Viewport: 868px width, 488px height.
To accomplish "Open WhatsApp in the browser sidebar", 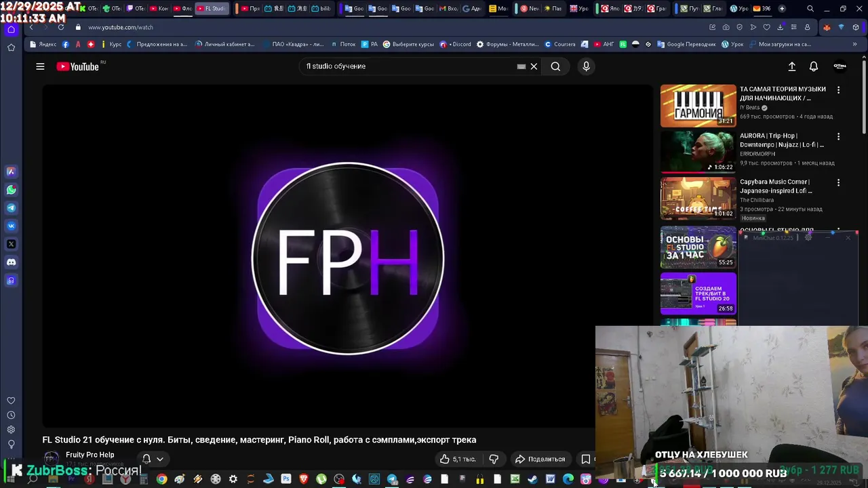I will 11,190.
